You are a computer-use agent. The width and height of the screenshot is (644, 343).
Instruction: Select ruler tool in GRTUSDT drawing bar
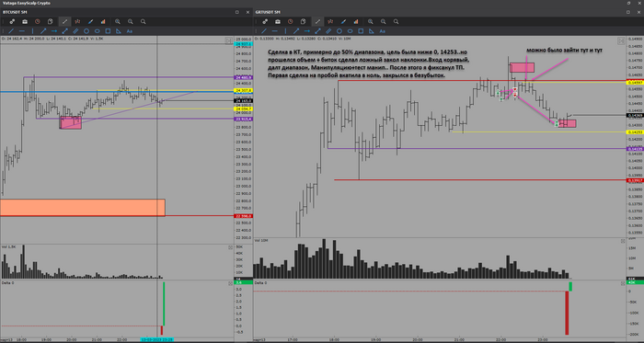coord(328,30)
